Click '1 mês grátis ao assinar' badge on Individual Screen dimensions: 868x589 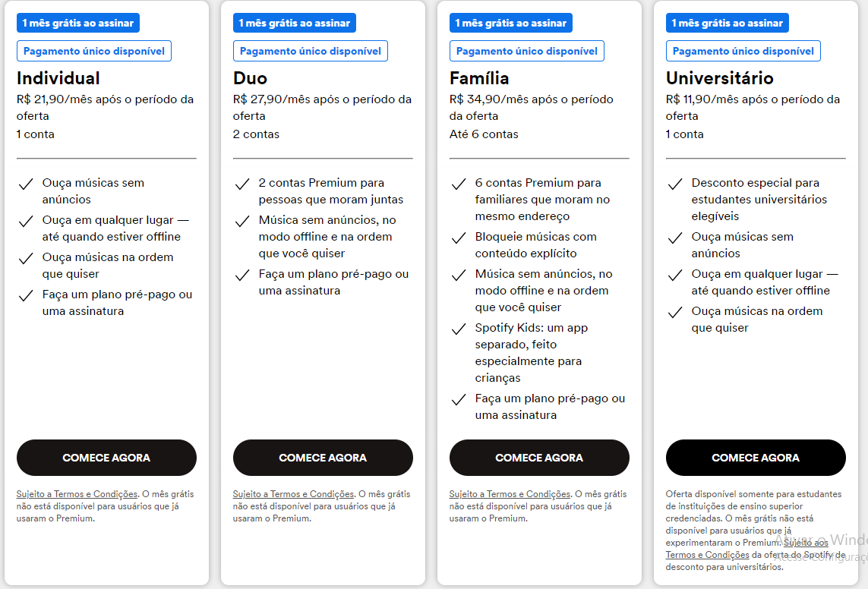coord(78,23)
